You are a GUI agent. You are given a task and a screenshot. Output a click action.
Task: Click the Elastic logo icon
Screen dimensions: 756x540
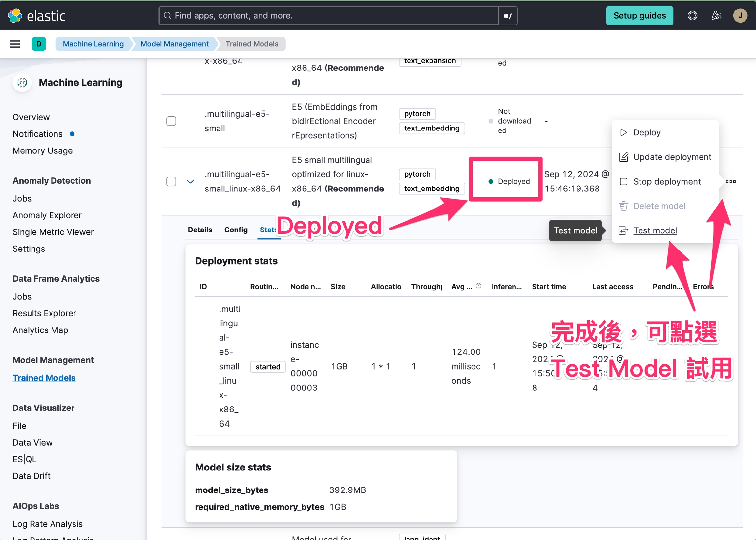[x=15, y=16]
